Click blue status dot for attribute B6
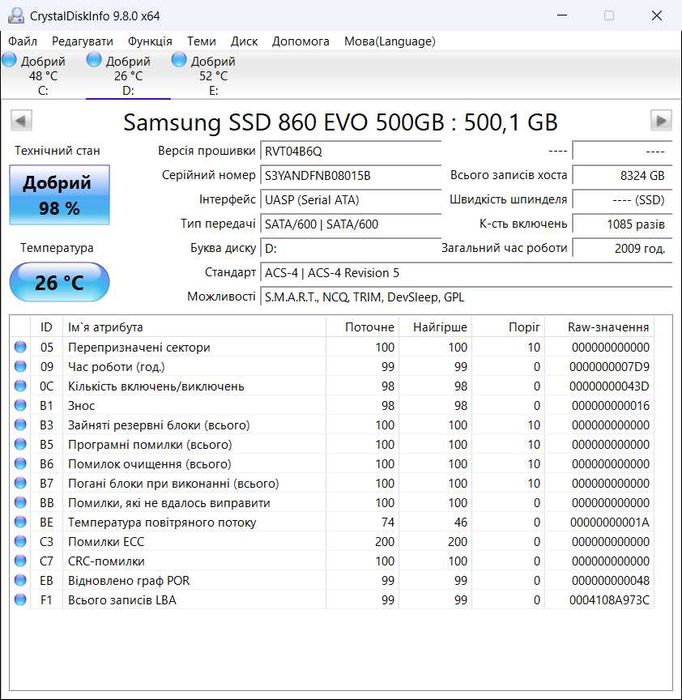Image resolution: width=682 pixels, height=700 pixels. [20, 463]
